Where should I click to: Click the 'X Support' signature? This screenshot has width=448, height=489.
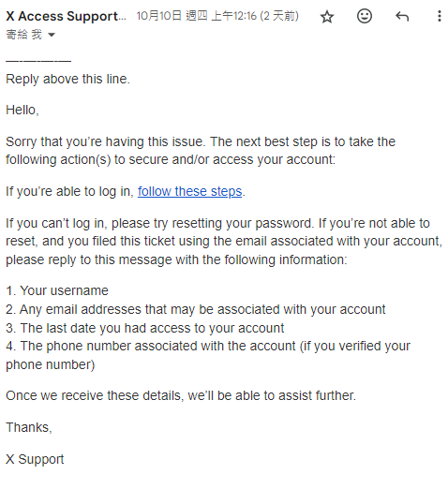click(35, 459)
